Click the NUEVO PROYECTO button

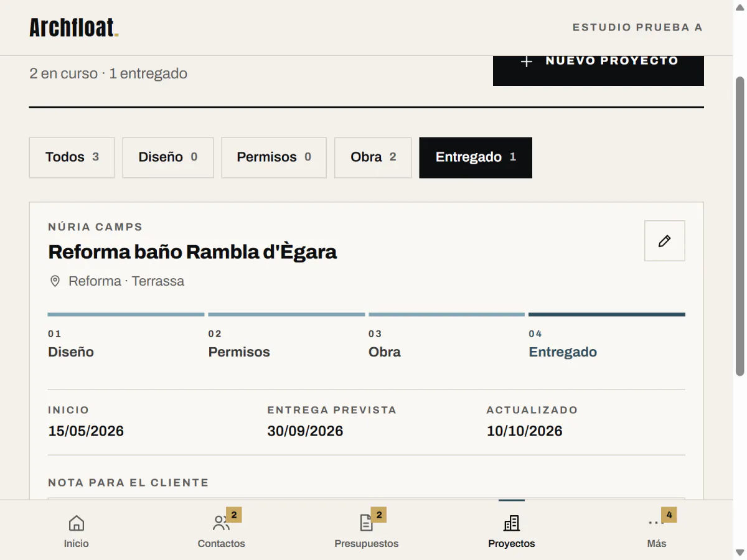coord(598,70)
